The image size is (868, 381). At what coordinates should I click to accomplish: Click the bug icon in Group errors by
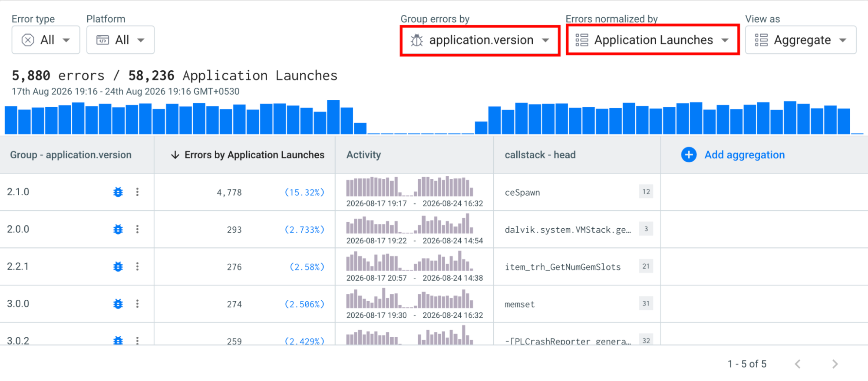click(417, 40)
